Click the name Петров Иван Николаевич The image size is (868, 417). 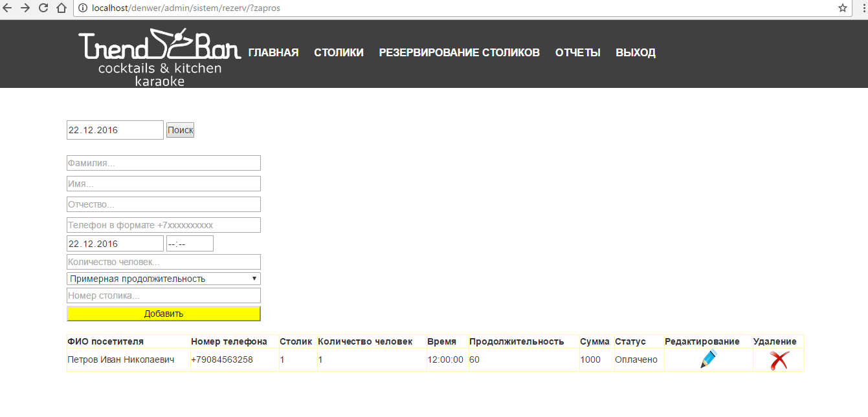click(x=121, y=359)
